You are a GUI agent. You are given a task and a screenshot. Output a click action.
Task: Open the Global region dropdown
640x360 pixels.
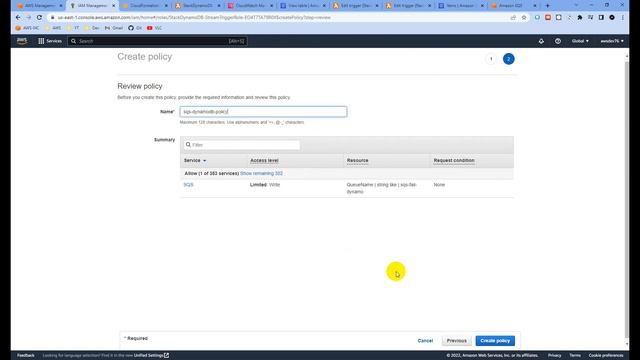click(580, 41)
